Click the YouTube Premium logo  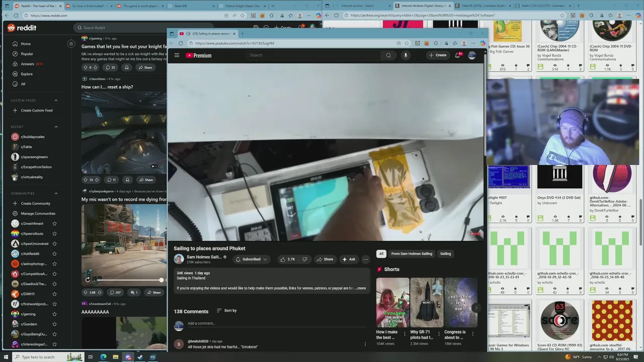[x=199, y=55]
